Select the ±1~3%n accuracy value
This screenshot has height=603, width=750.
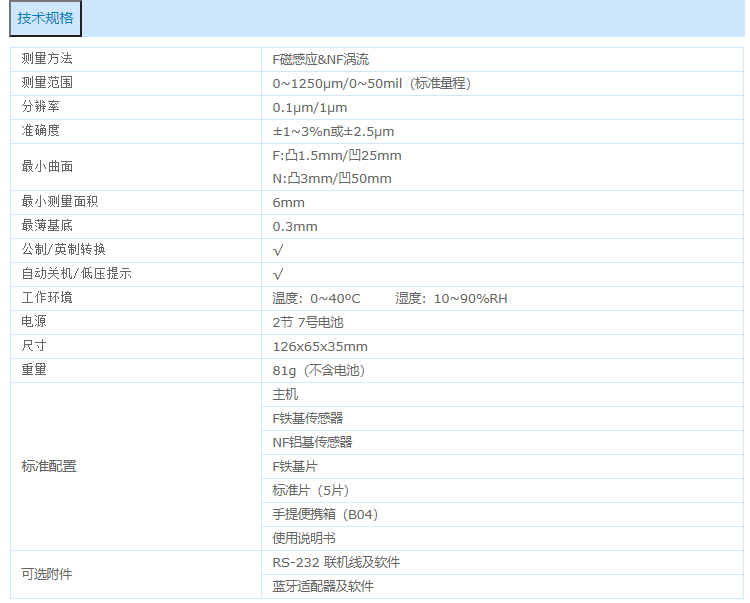[333, 132]
